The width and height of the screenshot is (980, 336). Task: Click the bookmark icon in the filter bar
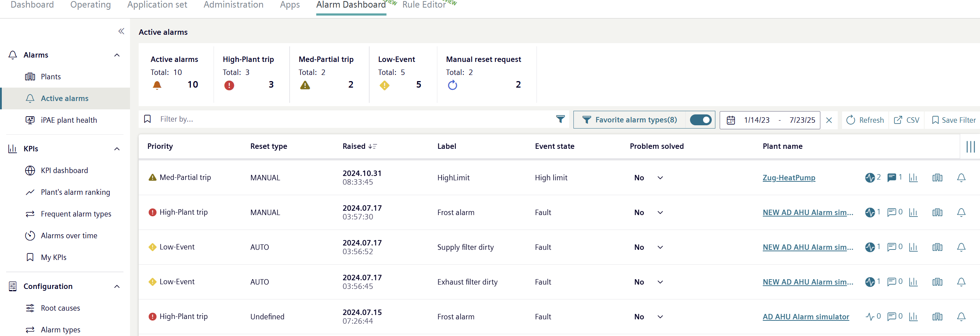[x=147, y=119]
